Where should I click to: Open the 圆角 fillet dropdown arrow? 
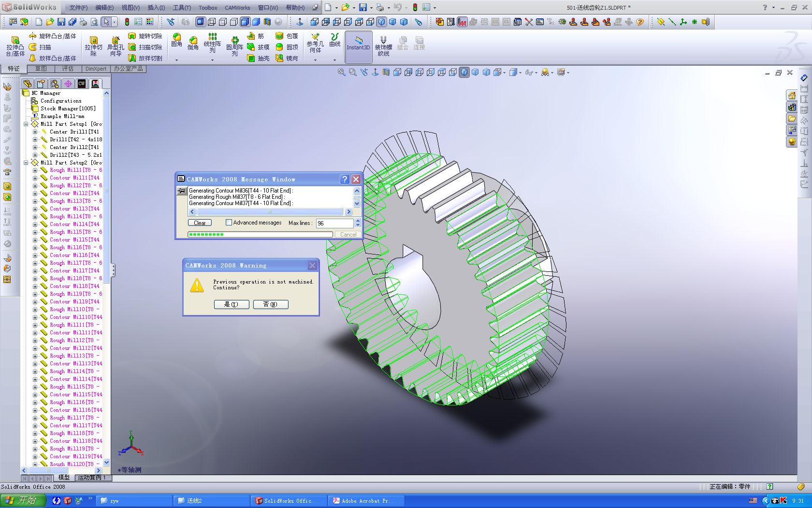(x=177, y=60)
